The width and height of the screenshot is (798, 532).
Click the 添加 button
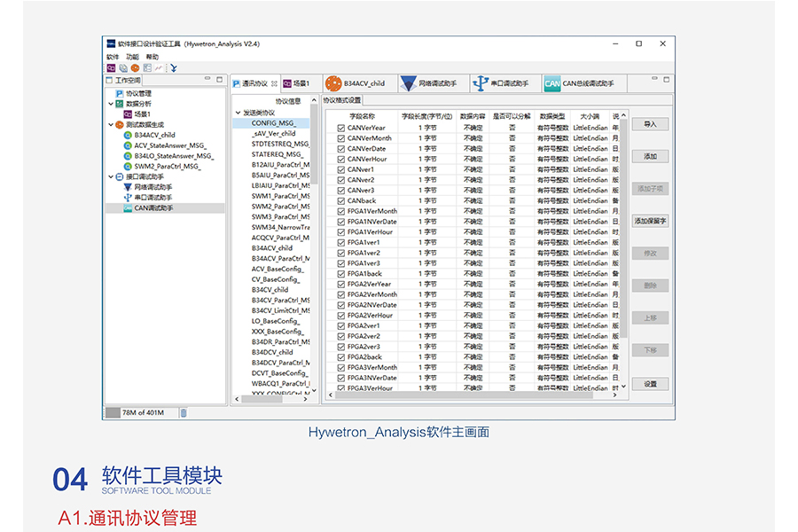(650, 156)
